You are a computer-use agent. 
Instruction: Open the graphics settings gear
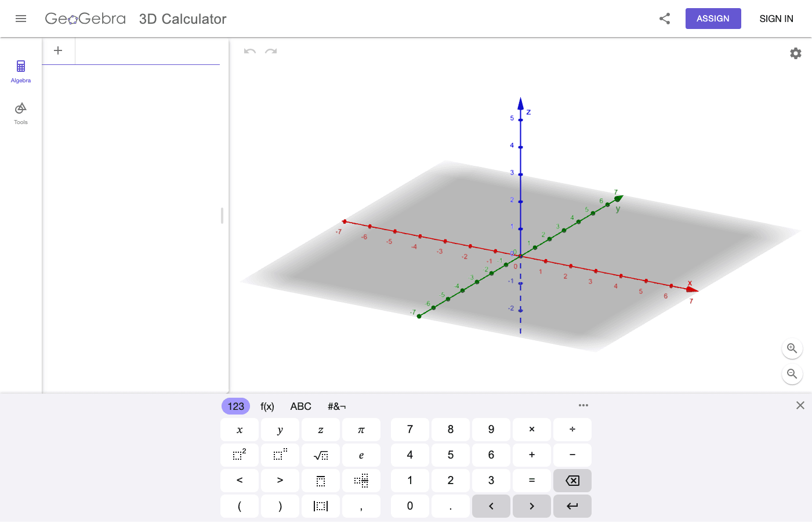pyautogui.click(x=795, y=53)
